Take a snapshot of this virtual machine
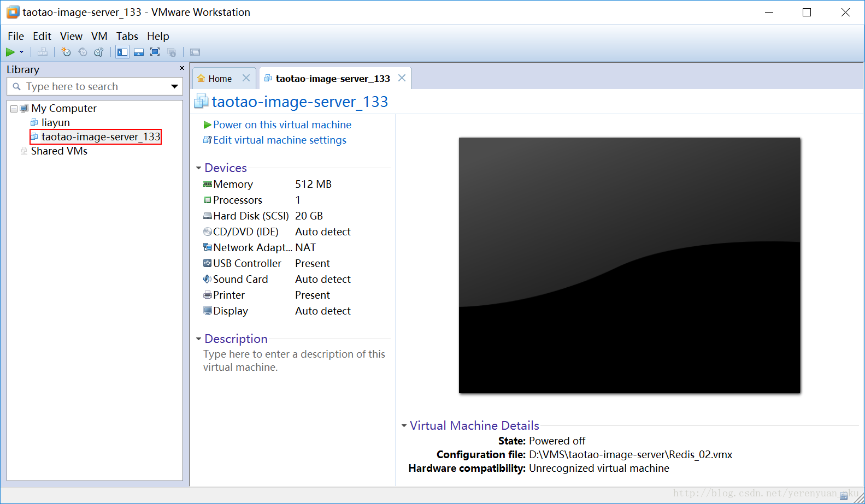The image size is (865, 504). pos(66,52)
